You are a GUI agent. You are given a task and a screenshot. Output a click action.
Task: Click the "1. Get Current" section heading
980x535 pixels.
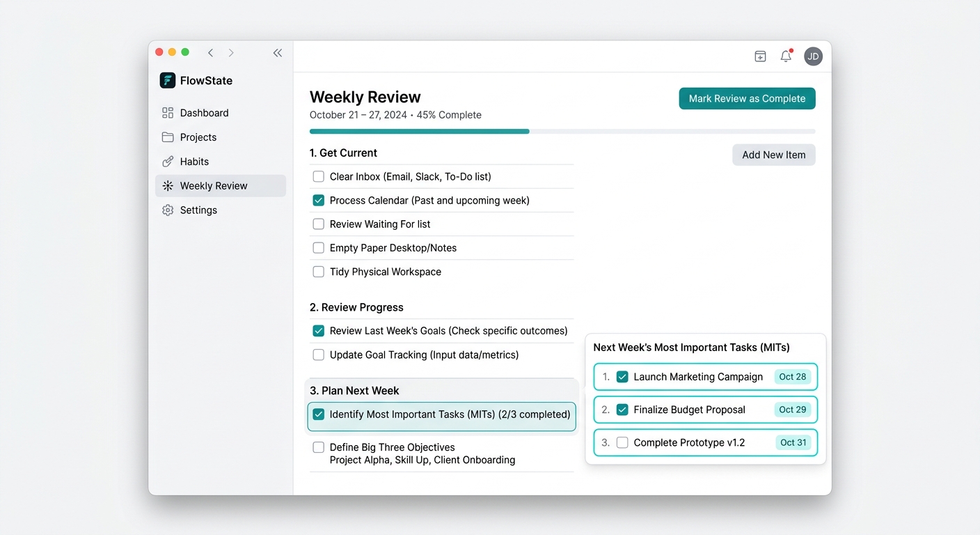click(x=343, y=153)
